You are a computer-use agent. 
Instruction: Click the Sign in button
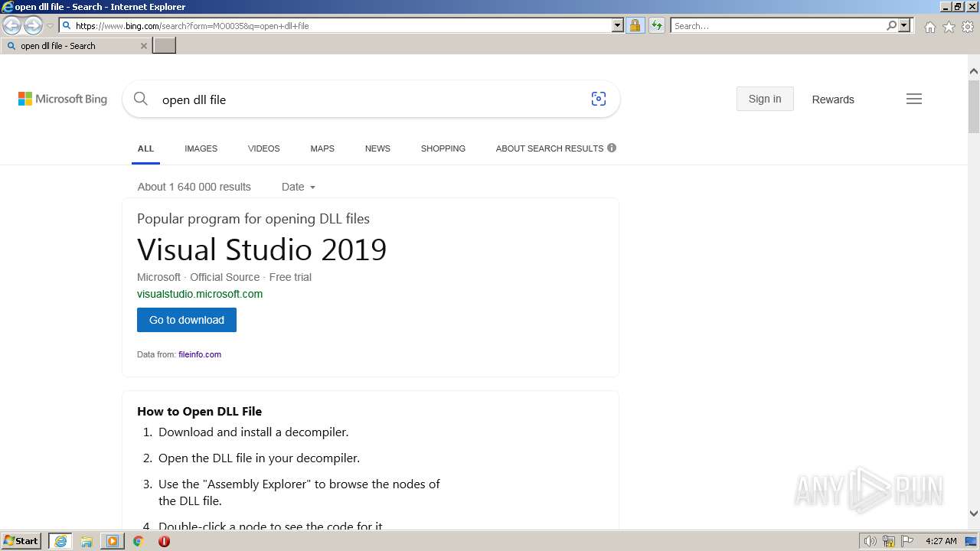[x=765, y=99]
